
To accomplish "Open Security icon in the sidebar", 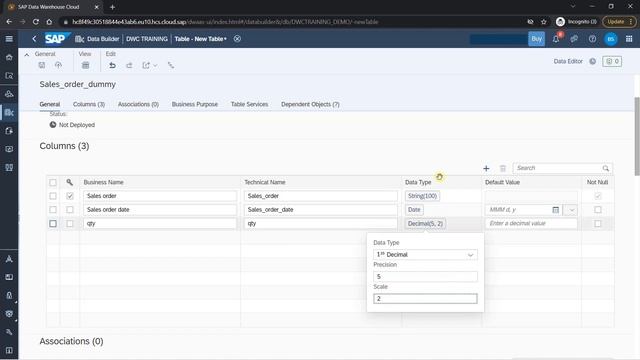I will coord(9,296).
